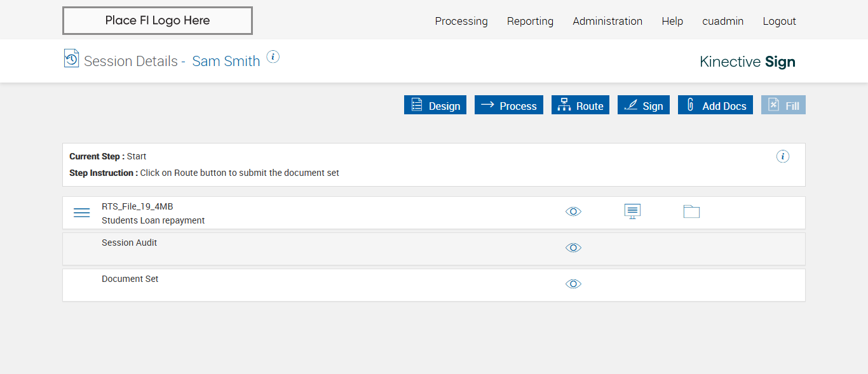Open the cuadmin user menu
This screenshot has width=868, height=374.
(x=722, y=21)
